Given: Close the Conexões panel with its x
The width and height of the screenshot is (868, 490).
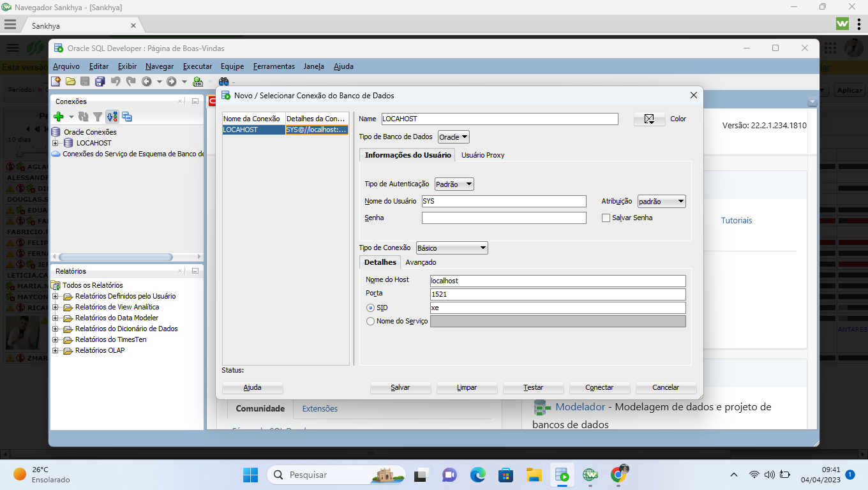Looking at the screenshot, I should click(x=181, y=101).
